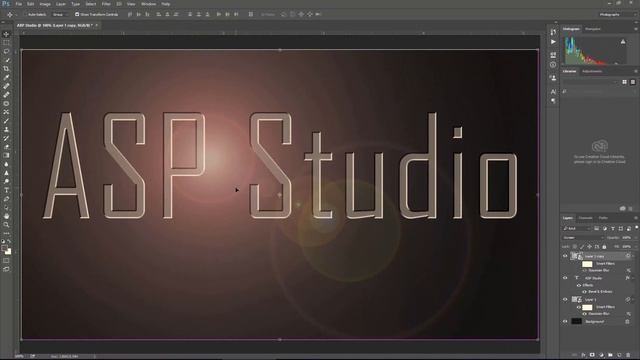This screenshot has height=360, width=640.
Task: Select the Move tool in the toolbox
Action: tap(6, 34)
